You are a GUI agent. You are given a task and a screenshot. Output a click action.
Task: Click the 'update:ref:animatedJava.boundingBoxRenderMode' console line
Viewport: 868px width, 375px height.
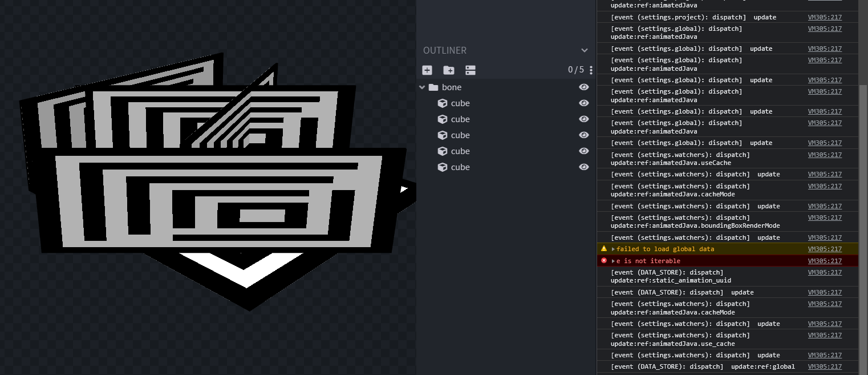click(x=695, y=222)
